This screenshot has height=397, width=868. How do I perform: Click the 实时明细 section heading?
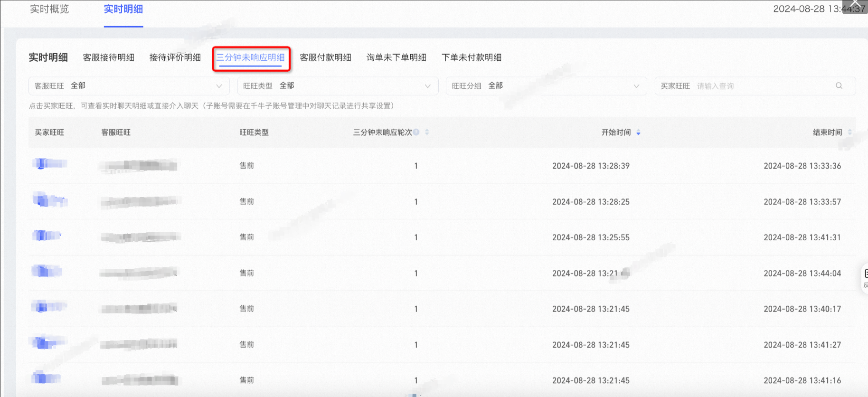pos(48,57)
